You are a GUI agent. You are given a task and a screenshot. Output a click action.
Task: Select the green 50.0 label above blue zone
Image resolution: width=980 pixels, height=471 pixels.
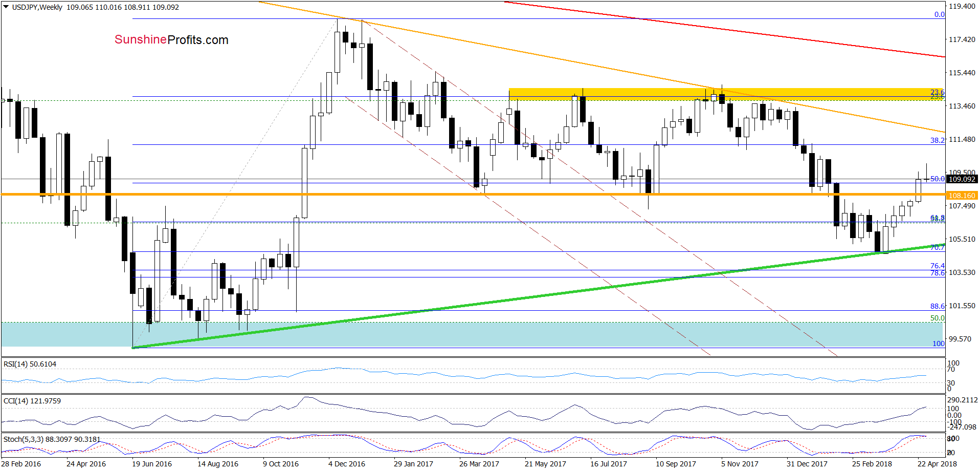938,318
